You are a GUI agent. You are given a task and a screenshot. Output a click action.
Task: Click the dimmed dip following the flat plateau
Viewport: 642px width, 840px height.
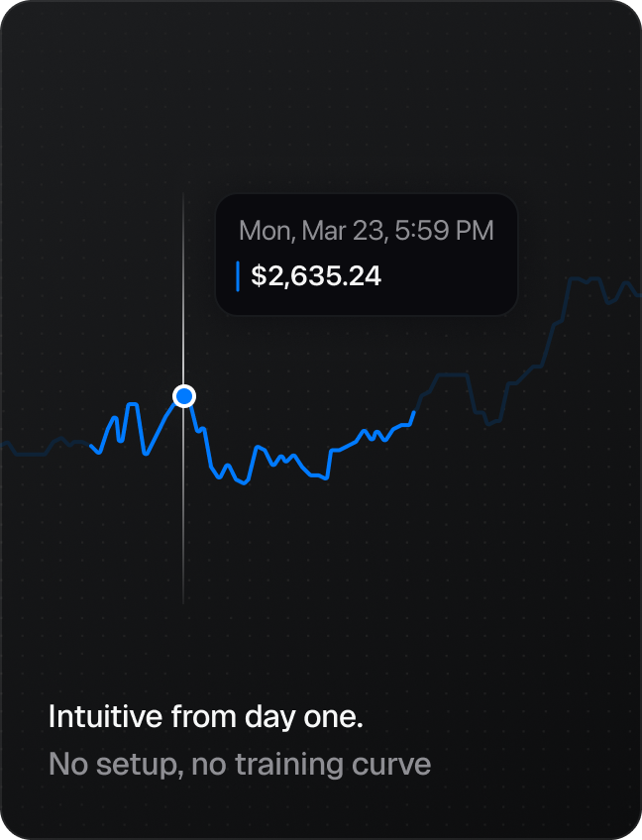(x=488, y=422)
